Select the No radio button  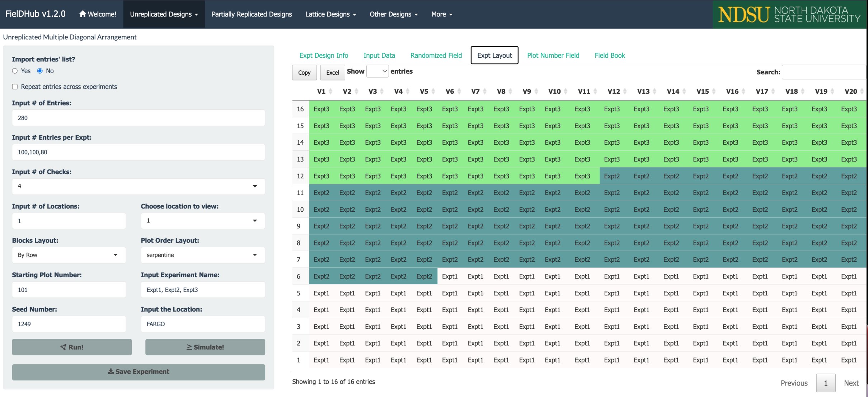tap(40, 71)
